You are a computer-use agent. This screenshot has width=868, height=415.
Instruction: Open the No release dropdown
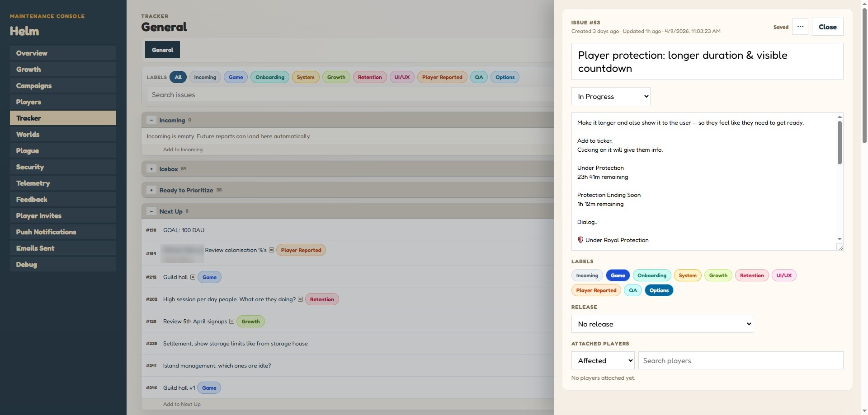(662, 324)
